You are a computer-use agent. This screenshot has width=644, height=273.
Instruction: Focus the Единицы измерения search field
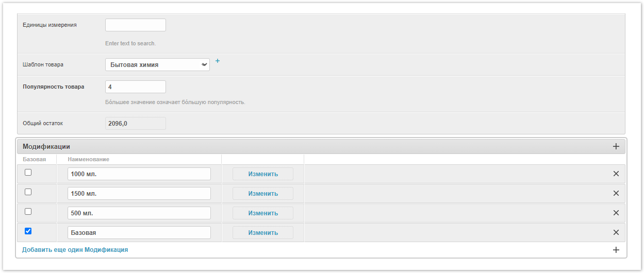coord(136,25)
